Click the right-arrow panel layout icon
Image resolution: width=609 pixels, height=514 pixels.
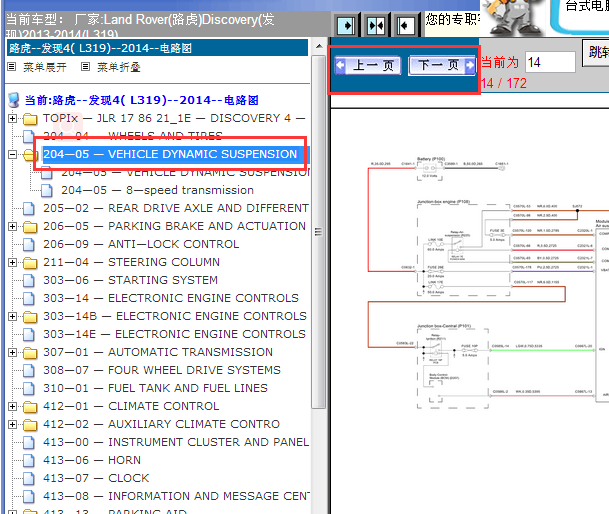click(346, 26)
